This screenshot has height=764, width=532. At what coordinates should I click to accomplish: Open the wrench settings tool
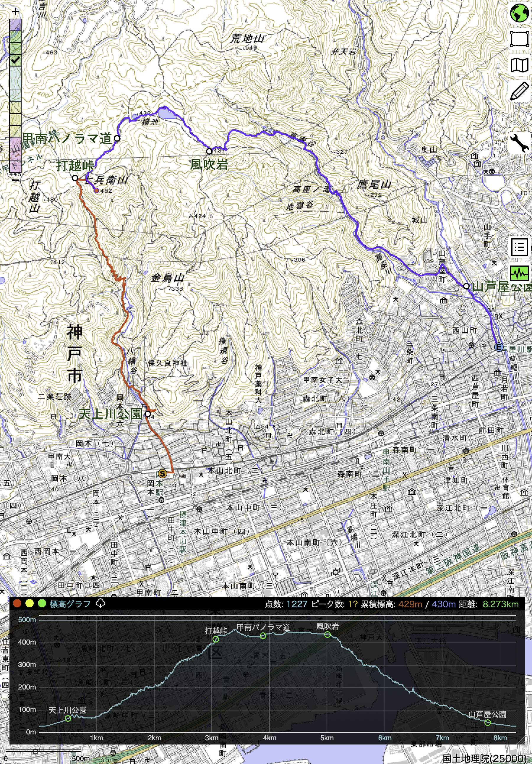point(519,143)
